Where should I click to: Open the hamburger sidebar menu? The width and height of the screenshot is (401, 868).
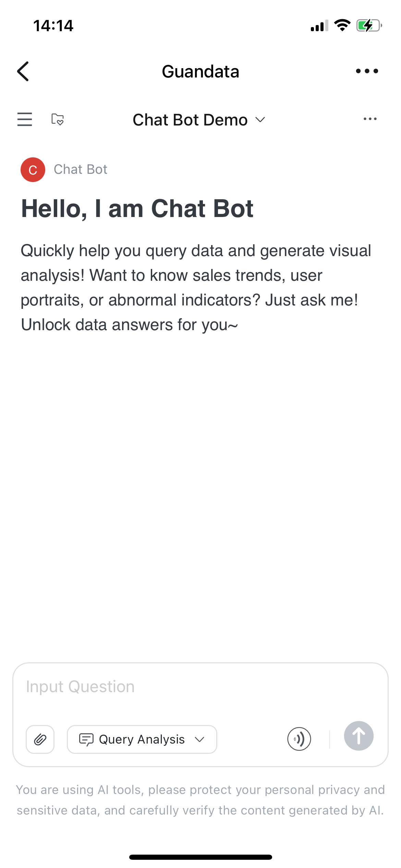tap(25, 119)
